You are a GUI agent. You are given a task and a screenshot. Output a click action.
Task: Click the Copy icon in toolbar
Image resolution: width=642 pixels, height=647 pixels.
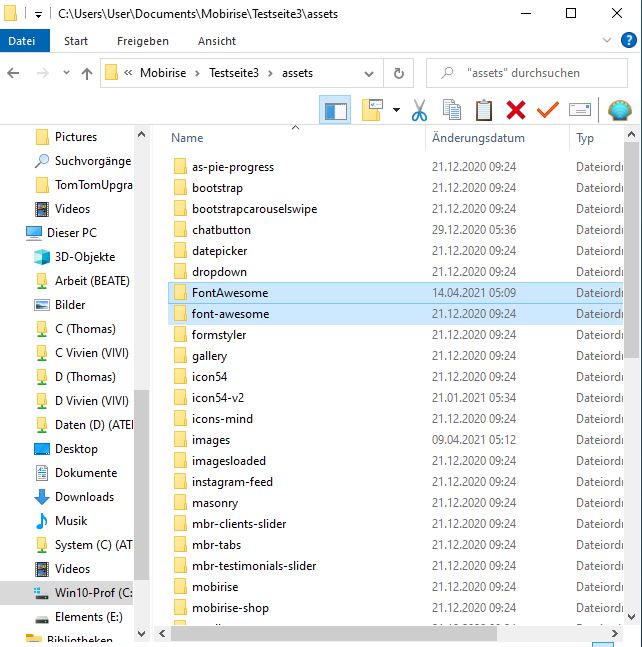[452, 110]
